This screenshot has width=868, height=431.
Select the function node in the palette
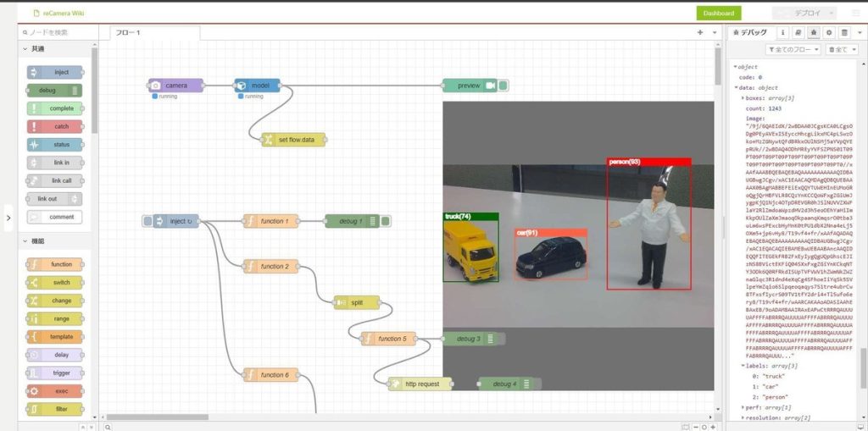click(55, 264)
